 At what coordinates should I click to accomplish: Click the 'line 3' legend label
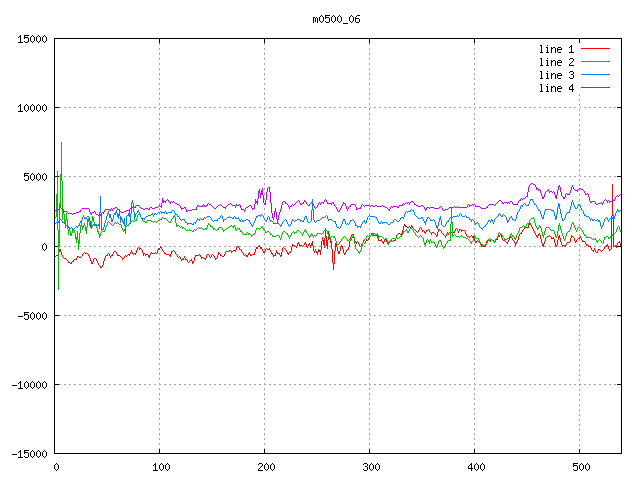[556, 75]
